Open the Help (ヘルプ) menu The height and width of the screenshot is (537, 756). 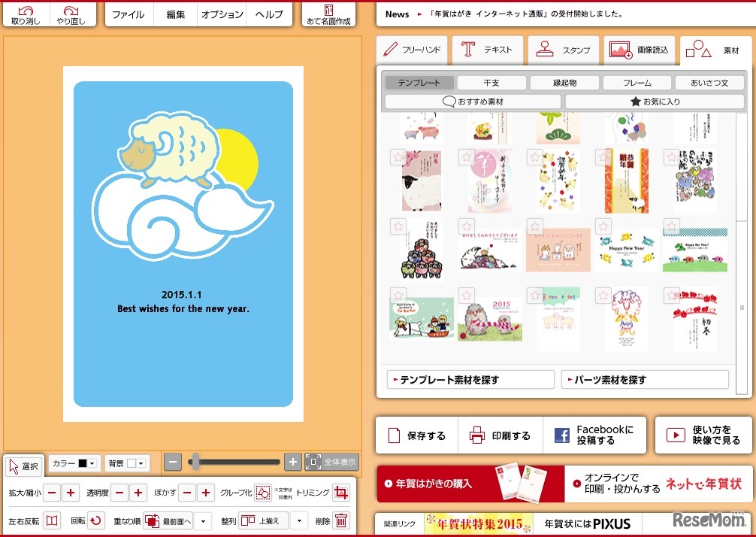pos(269,15)
